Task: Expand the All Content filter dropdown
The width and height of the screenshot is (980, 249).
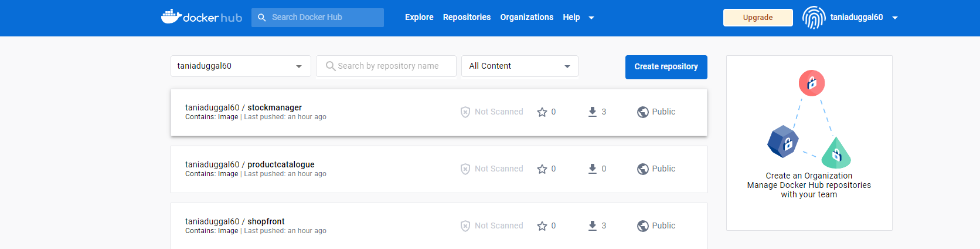Action: (x=520, y=66)
